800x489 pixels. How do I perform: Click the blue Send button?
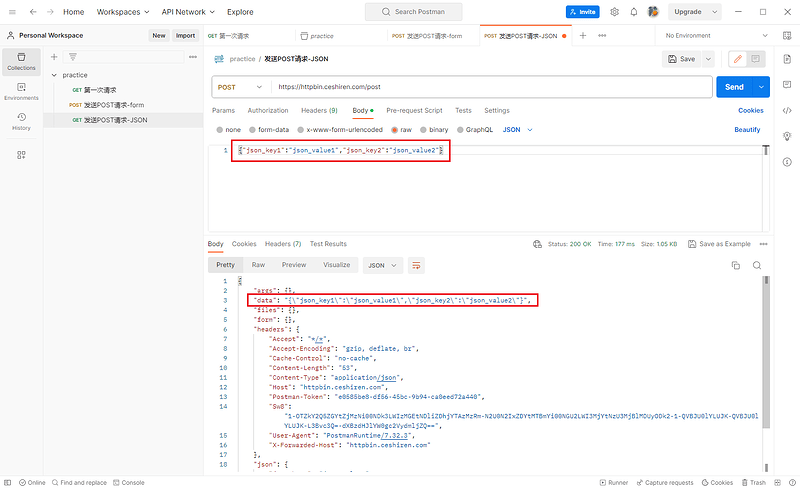click(735, 87)
